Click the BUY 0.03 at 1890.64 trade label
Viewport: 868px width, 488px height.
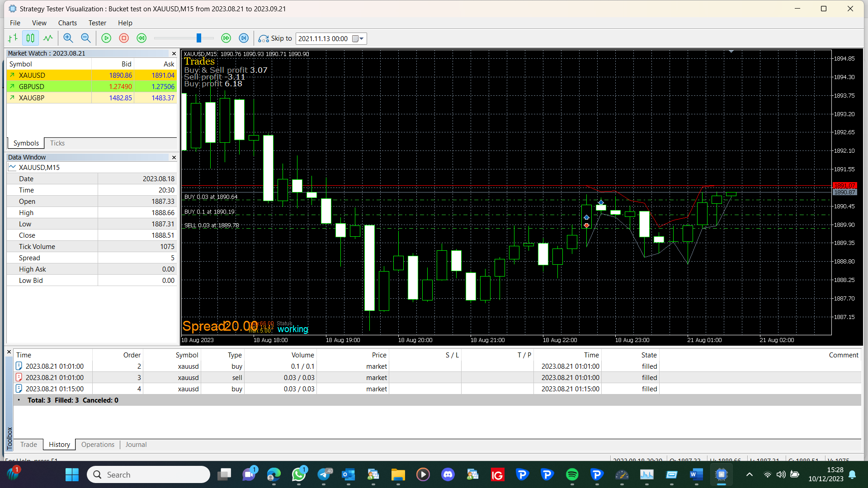pos(211,197)
